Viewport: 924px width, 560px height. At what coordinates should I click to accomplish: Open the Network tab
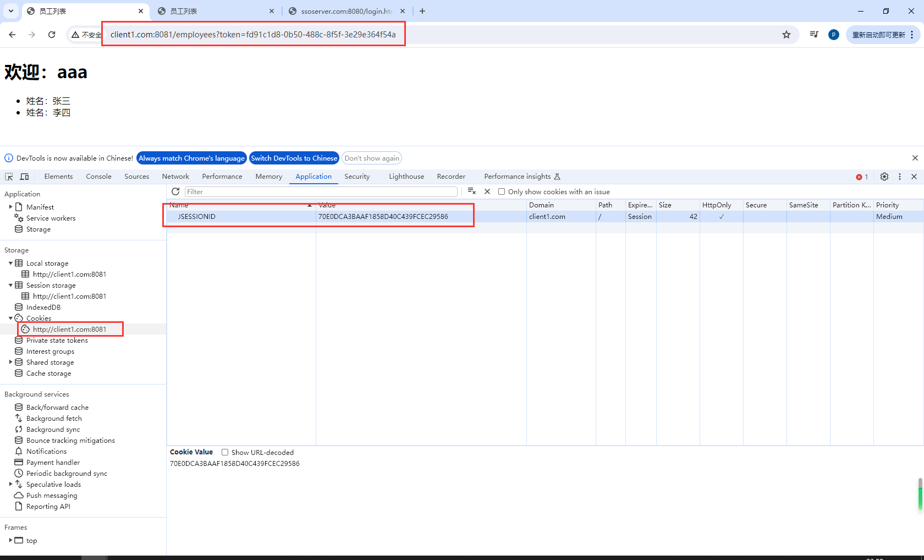click(x=175, y=177)
